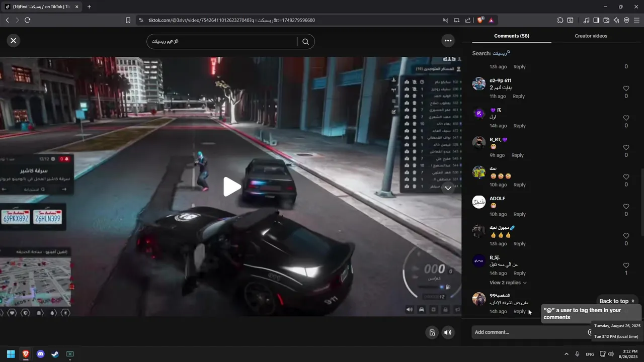Reply to R_RT's comment
This screenshot has height=362, width=644.
point(517,155)
